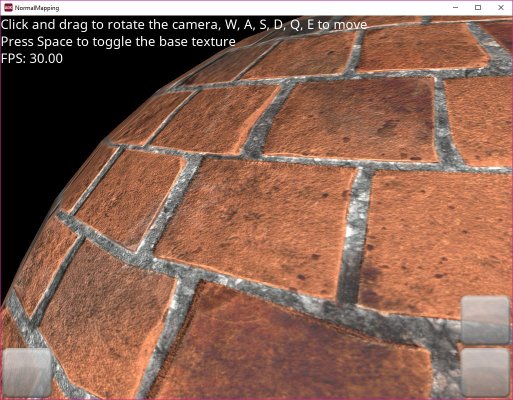Click the brick above the right-side translucent buttons
Screen dimensions: 513x400
(x=440, y=240)
